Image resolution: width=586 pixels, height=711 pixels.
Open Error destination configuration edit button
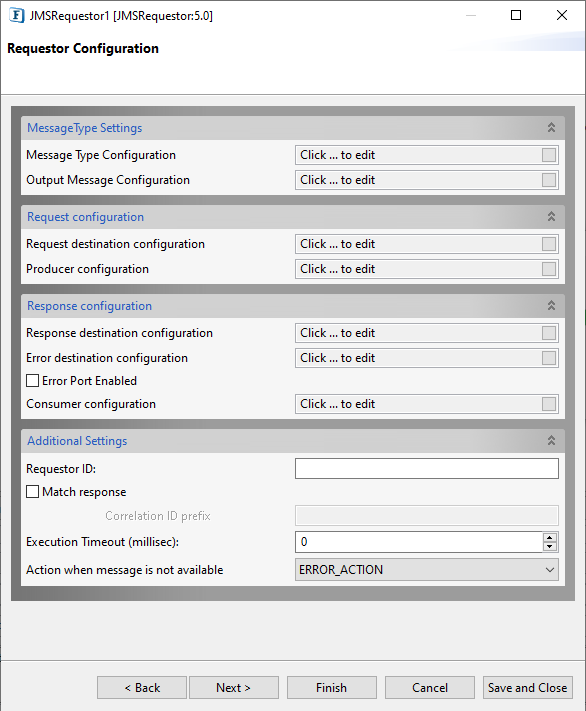[x=549, y=358]
